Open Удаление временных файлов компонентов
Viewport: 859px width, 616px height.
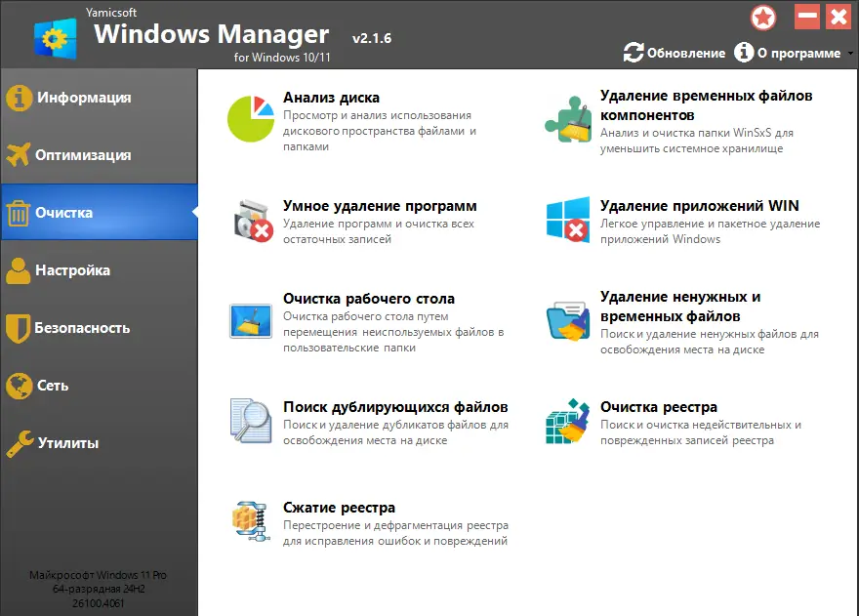706,105
